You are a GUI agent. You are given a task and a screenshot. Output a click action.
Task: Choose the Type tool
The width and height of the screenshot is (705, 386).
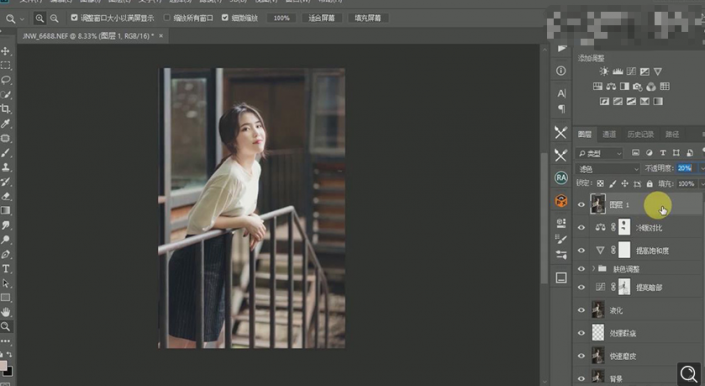click(5, 269)
